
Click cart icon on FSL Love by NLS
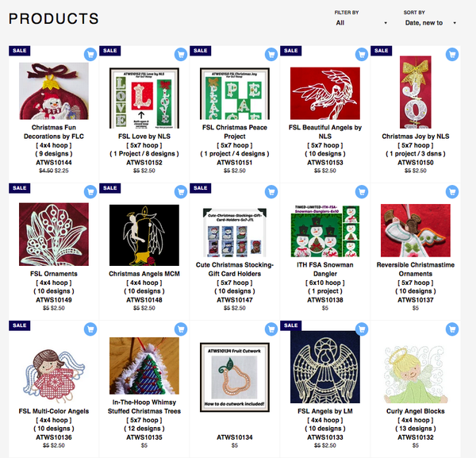coord(181,55)
